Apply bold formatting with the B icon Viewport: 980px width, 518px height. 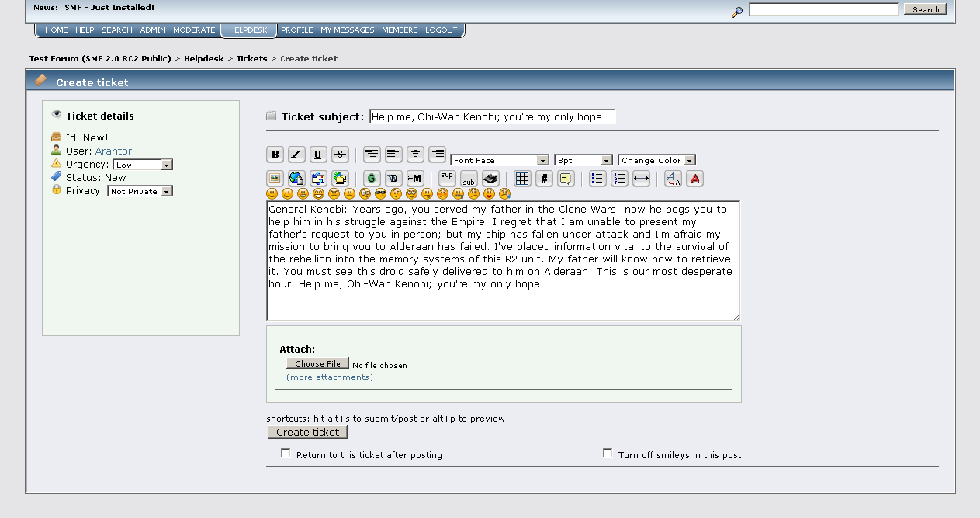[x=275, y=154]
